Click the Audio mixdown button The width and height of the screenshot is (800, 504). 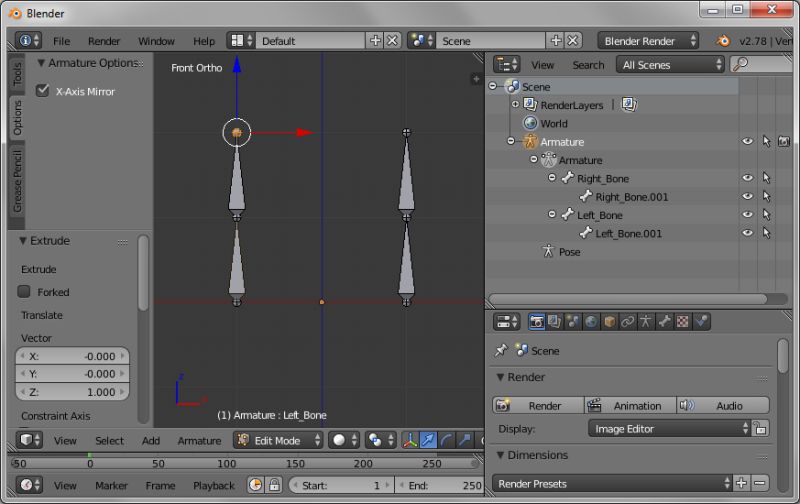pos(723,406)
